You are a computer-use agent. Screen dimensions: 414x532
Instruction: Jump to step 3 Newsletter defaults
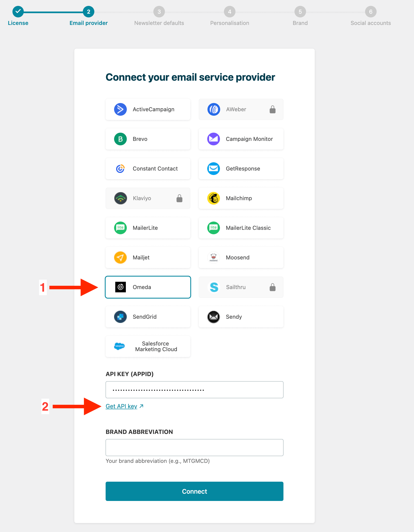click(159, 12)
